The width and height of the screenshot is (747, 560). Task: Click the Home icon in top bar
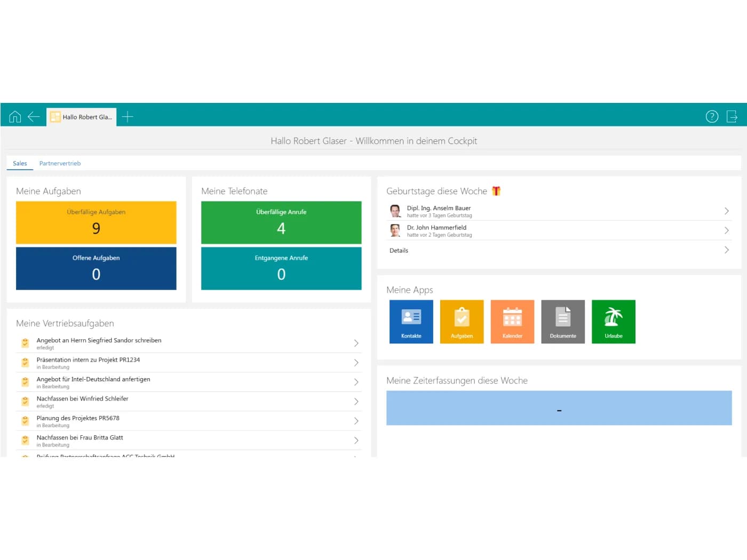point(15,117)
